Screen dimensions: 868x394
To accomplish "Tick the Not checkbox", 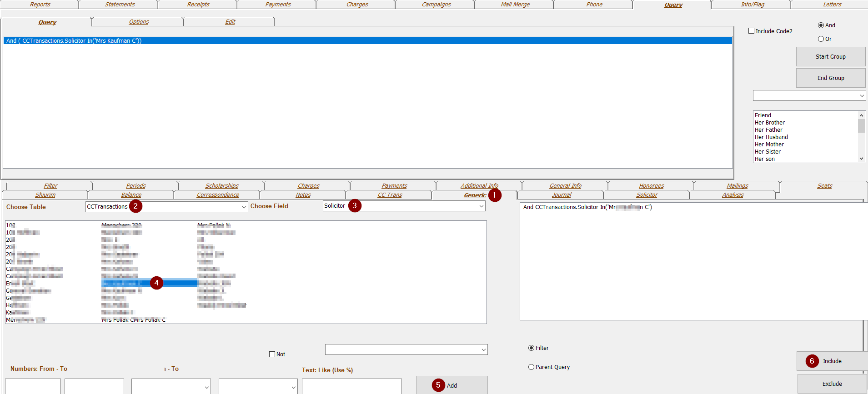I will coord(272,354).
